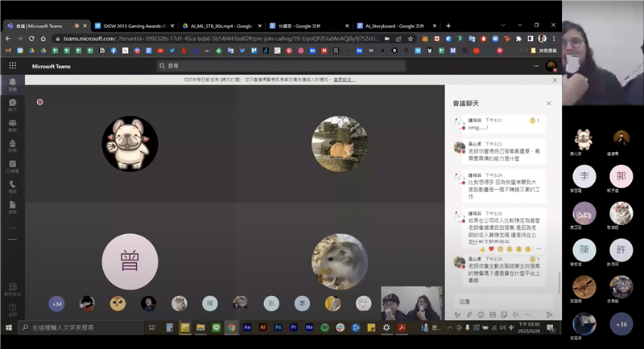Viewport: 644px width, 349px height.
Task: Click the reply message input field
Action: point(499,301)
